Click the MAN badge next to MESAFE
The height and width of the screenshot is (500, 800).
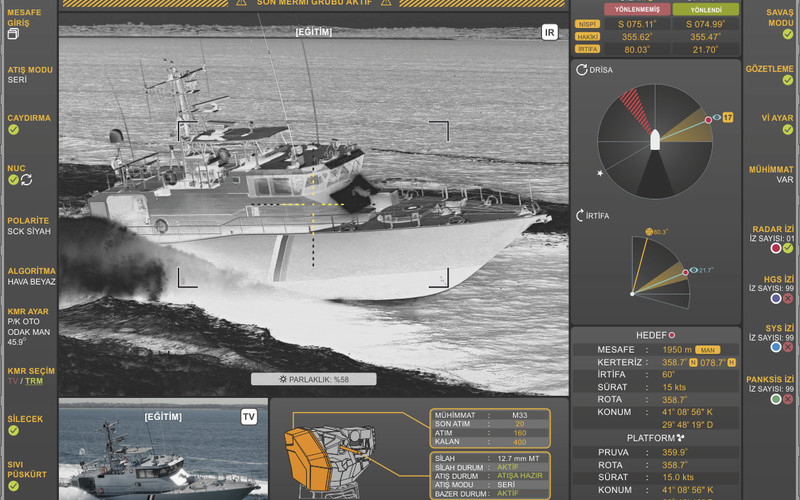click(x=708, y=350)
